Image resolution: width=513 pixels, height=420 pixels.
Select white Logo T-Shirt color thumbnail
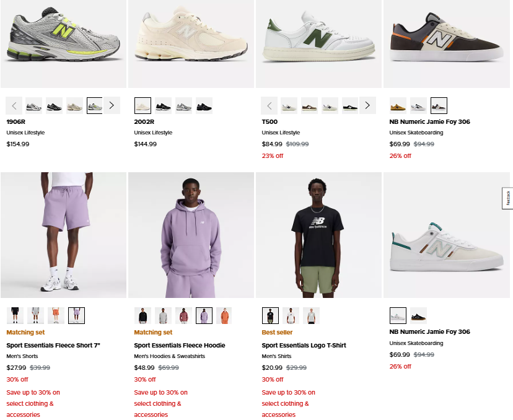point(291,316)
